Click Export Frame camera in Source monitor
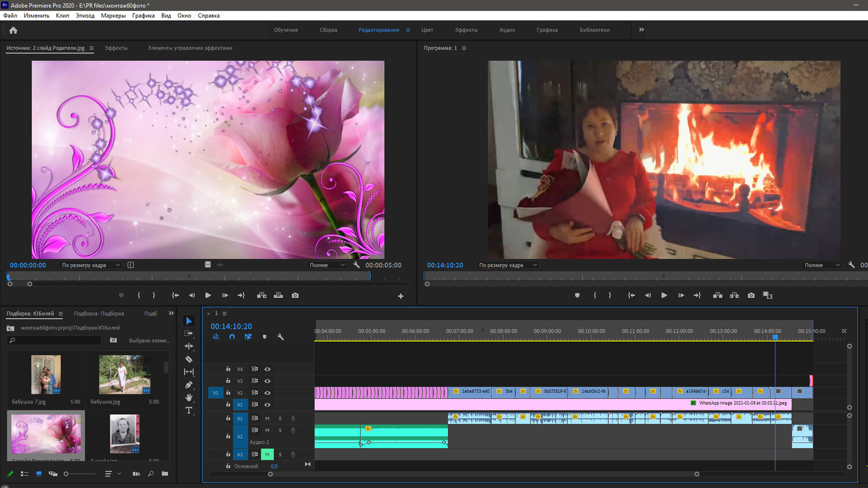Screen dimensions: 868x488 [295, 295]
